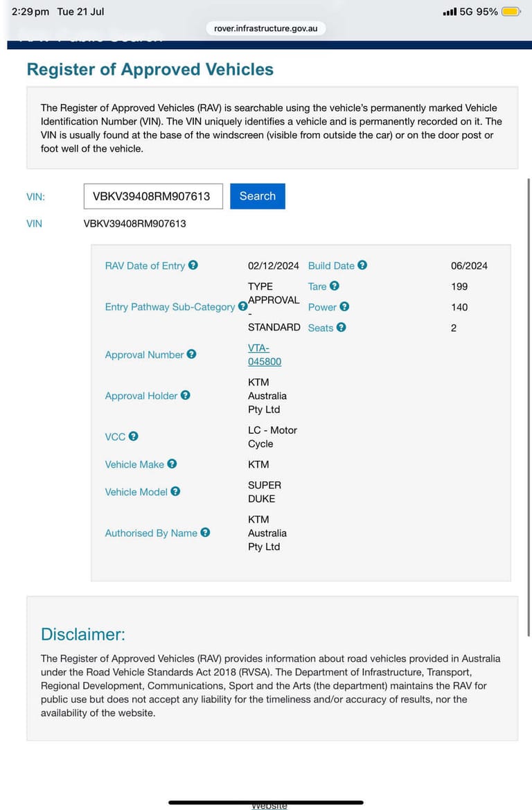Tap the battery indicator in status bar
This screenshot has width=532, height=810.
coord(511,11)
